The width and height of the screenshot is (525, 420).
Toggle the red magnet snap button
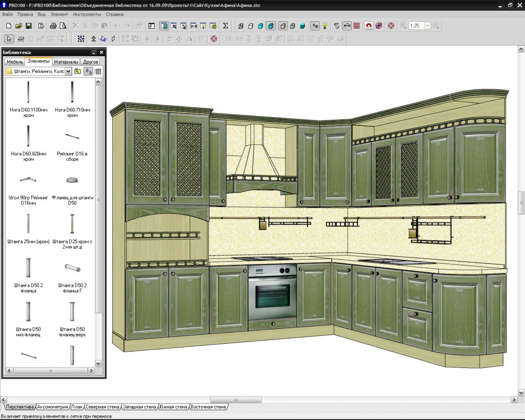click(x=369, y=26)
